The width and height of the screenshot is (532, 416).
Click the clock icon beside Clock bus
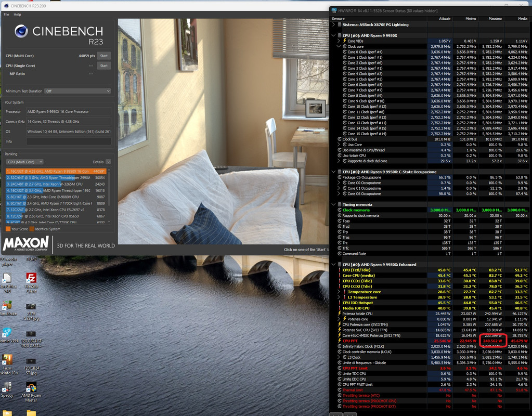click(340, 139)
